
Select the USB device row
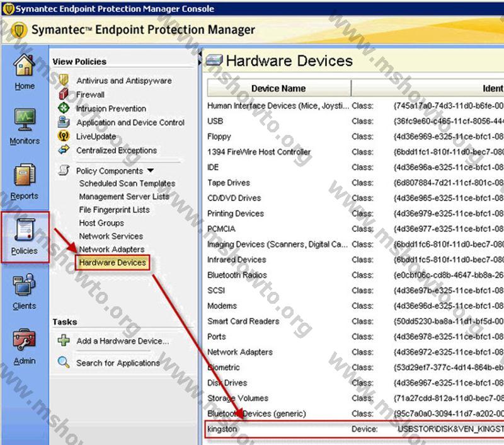[355, 121]
